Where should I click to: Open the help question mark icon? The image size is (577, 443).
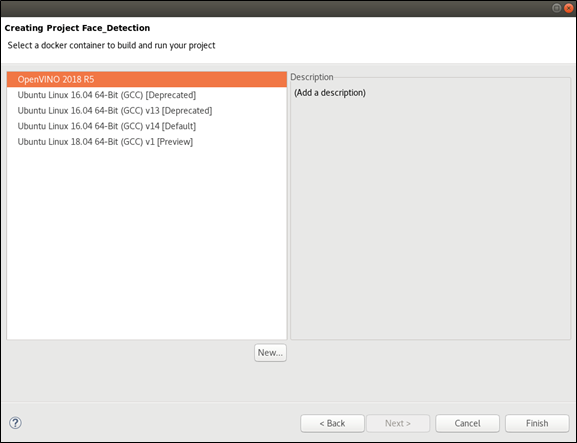click(x=15, y=423)
